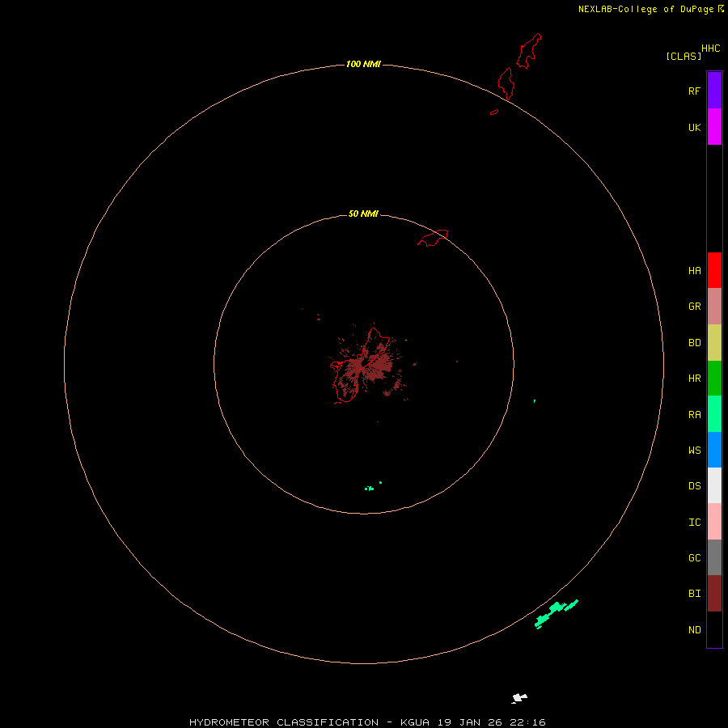Image resolution: width=728 pixels, height=728 pixels.
Task: Click the NEXLAB-College of DuPage credit text
Action: (x=648, y=9)
